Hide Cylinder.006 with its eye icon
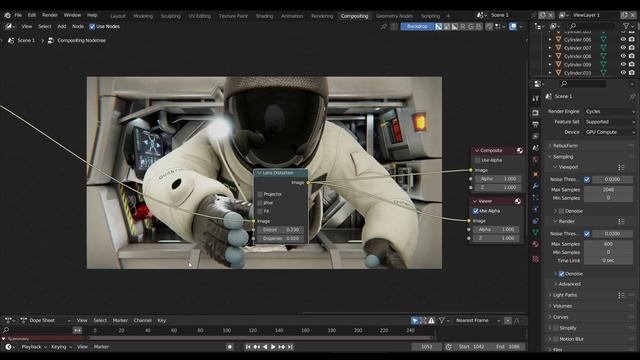 tap(623, 40)
